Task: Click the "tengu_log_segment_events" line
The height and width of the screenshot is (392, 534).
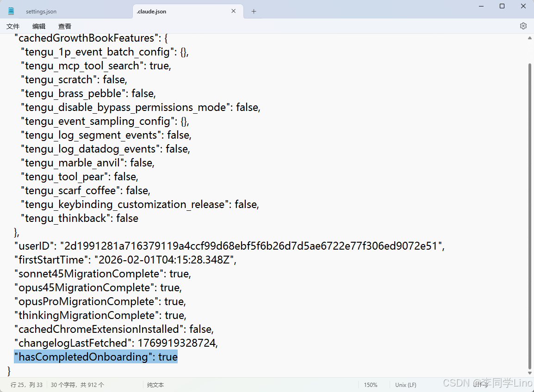Action: [106, 135]
